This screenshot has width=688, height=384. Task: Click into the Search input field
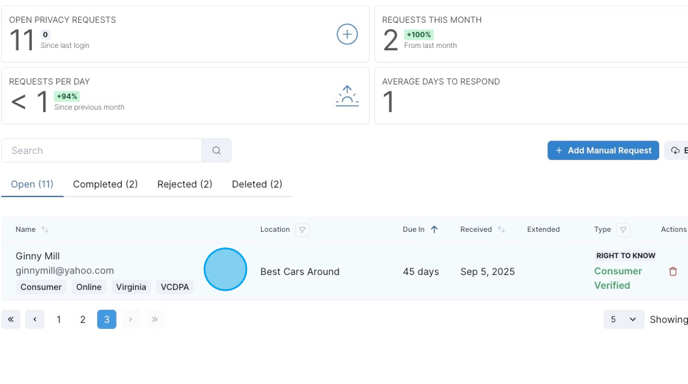point(101,151)
